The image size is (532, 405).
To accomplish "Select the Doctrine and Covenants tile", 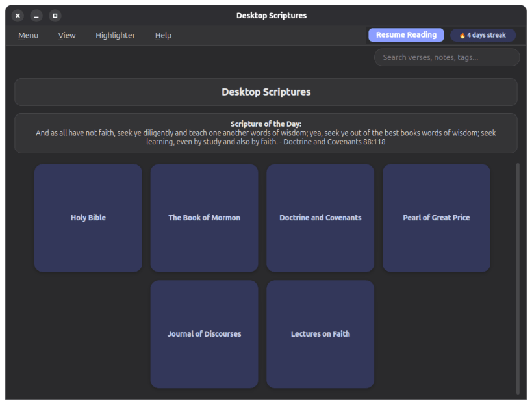I will (320, 218).
